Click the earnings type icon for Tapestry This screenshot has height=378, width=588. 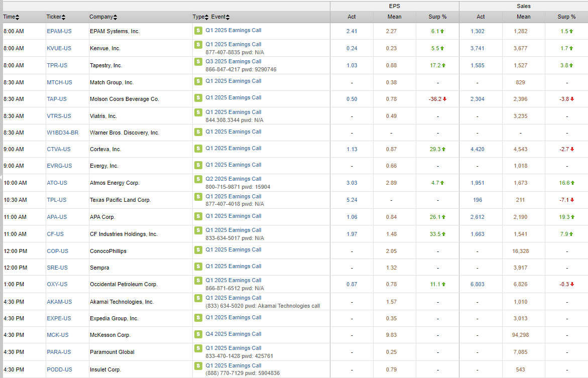point(198,62)
